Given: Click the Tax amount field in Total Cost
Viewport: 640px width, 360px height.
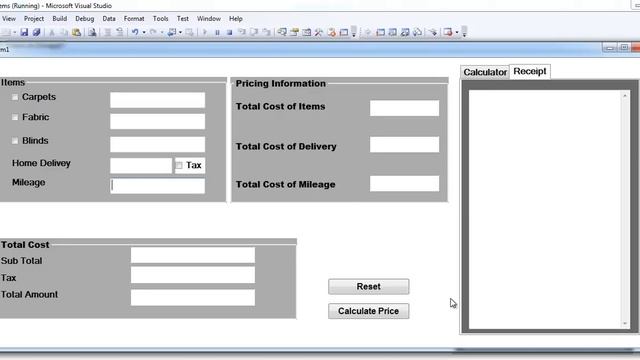Looking at the screenshot, I should coord(193,275).
